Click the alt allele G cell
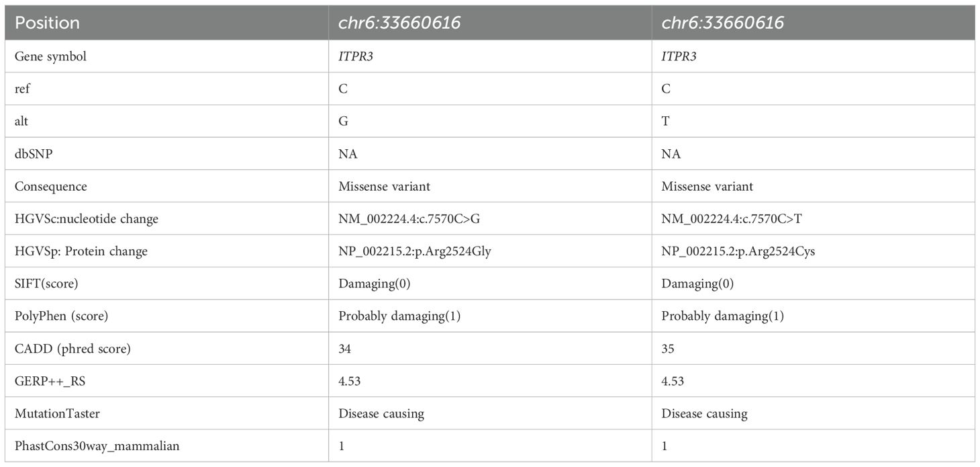Screen dimensions: 980x467 (x=344, y=122)
